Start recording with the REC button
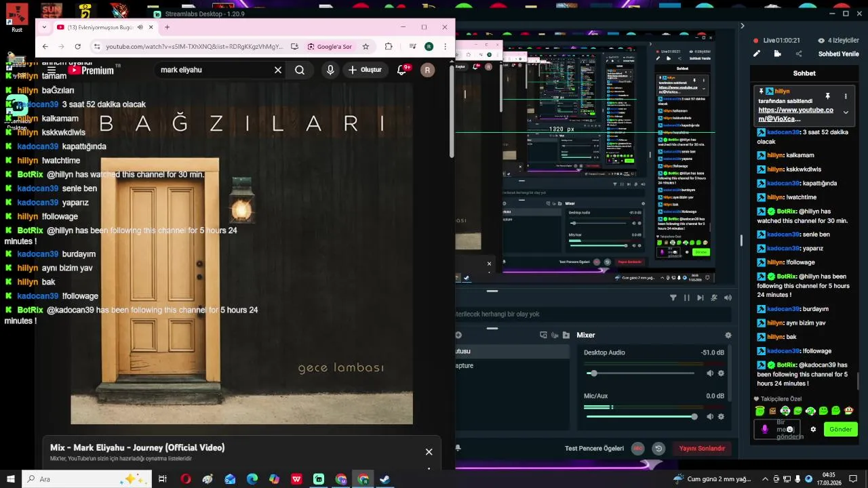The height and width of the screenshot is (488, 868). point(637,448)
